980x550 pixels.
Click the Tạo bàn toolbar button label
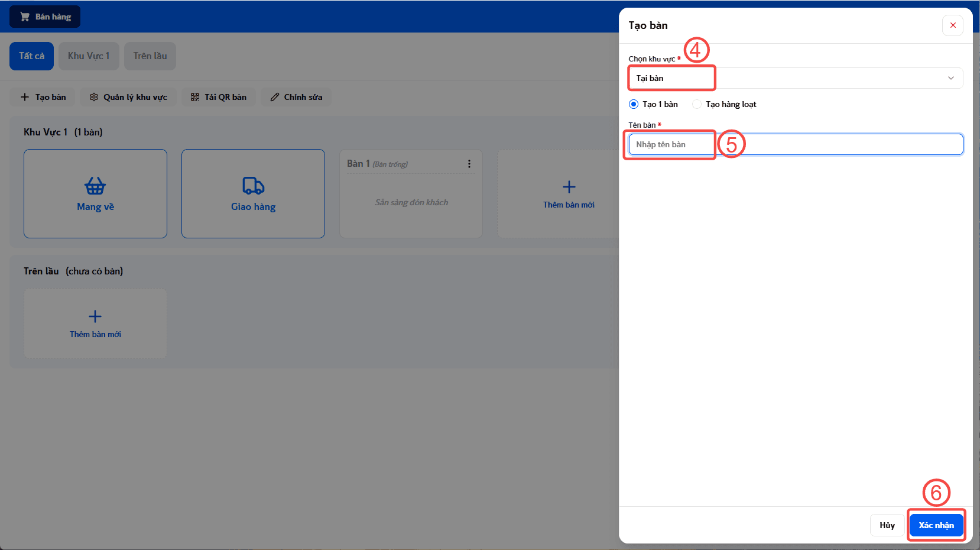[51, 97]
